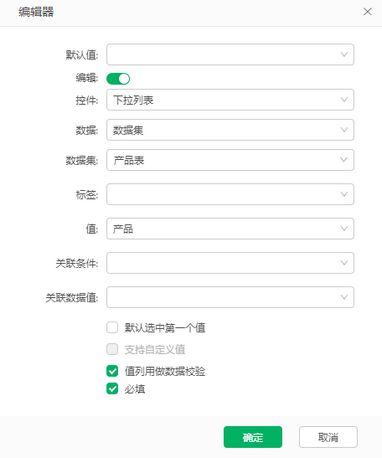
Task: Close the 编辑器 dialog
Action: (367, 12)
